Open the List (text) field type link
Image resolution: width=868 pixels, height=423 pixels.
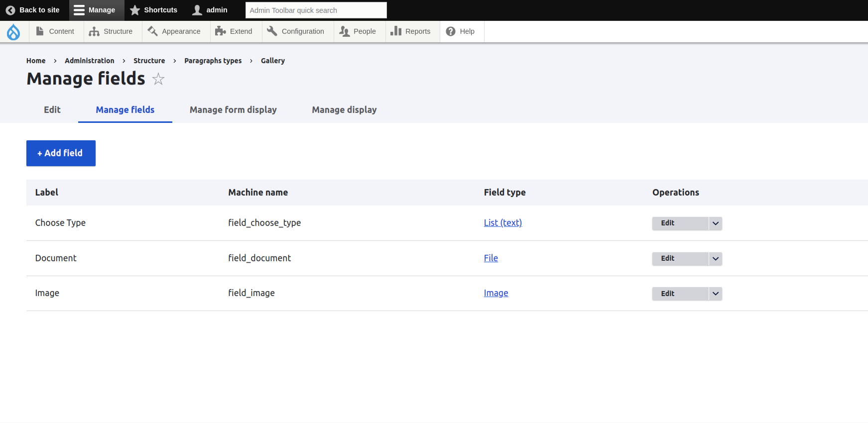503,223
